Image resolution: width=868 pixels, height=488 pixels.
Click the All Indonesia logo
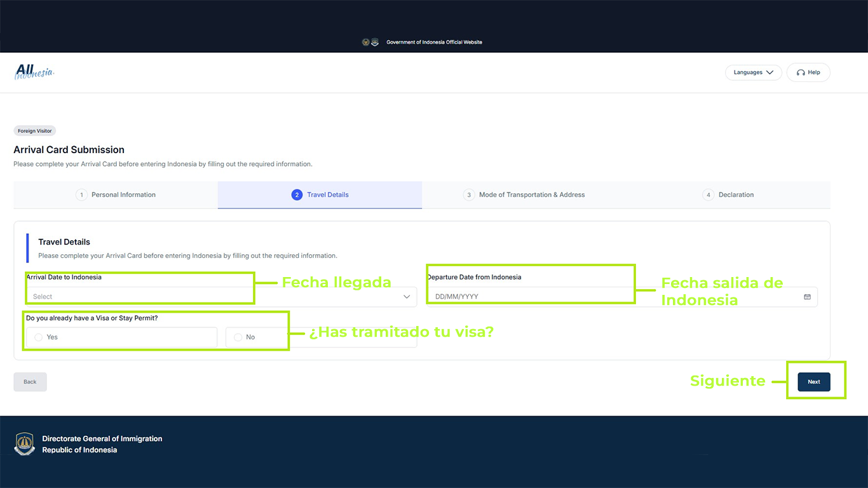pyautogui.click(x=34, y=72)
